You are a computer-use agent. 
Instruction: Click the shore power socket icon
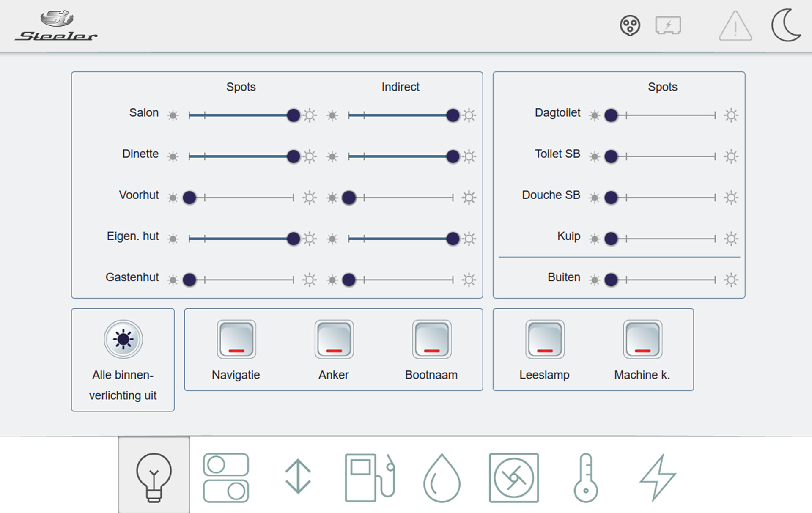pyautogui.click(x=630, y=26)
